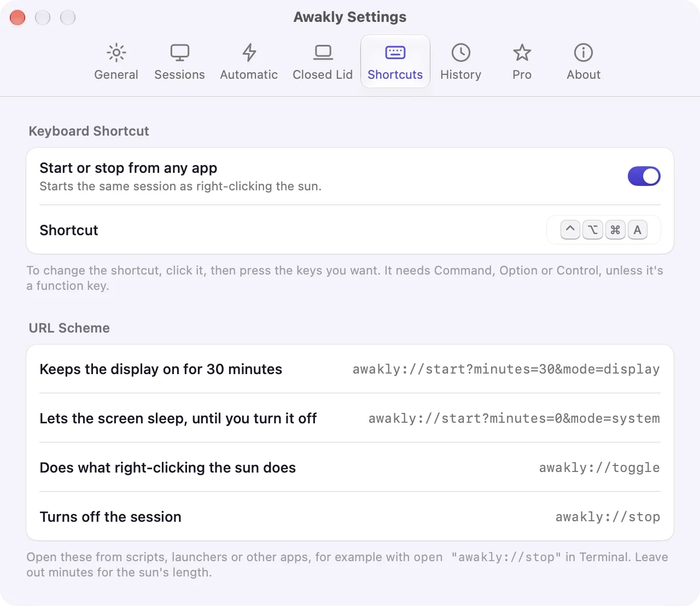Select the Pro tab label
The width and height of the screenshot is (700, 606).
[522, 74]
